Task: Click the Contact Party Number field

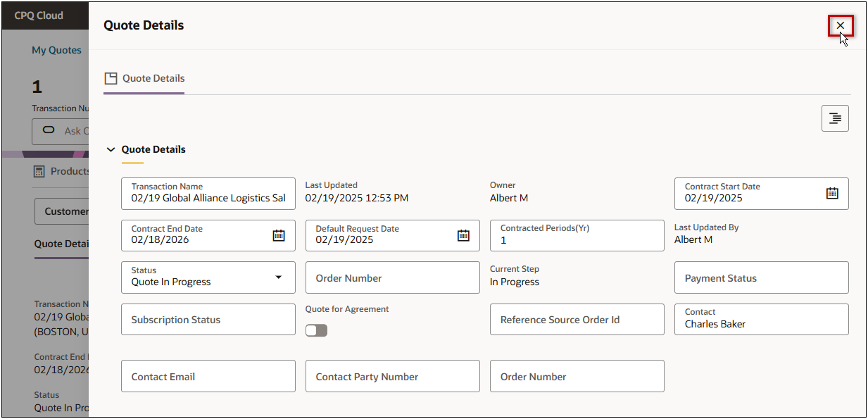Action: click(x=392, y=377)
